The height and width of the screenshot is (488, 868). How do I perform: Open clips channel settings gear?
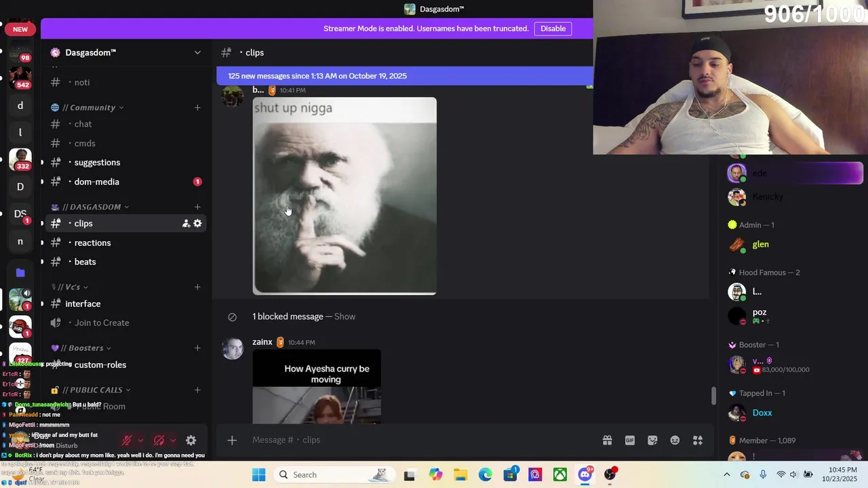197,223
